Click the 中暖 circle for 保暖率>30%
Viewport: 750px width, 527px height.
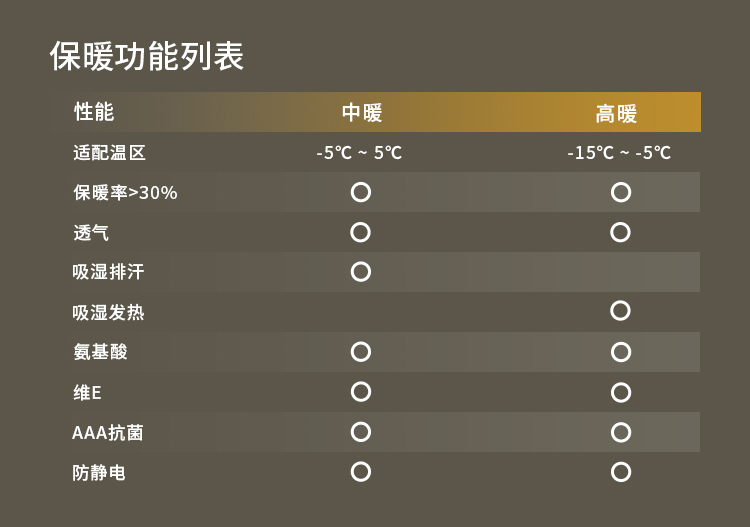click(361, 192)
